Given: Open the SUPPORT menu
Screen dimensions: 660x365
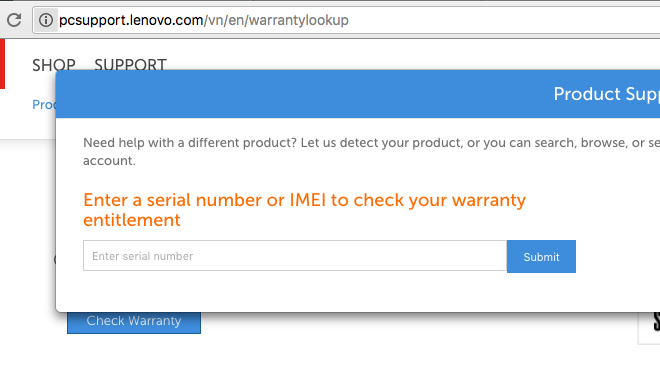Looking at the screenshot, I should pos(130,64).
